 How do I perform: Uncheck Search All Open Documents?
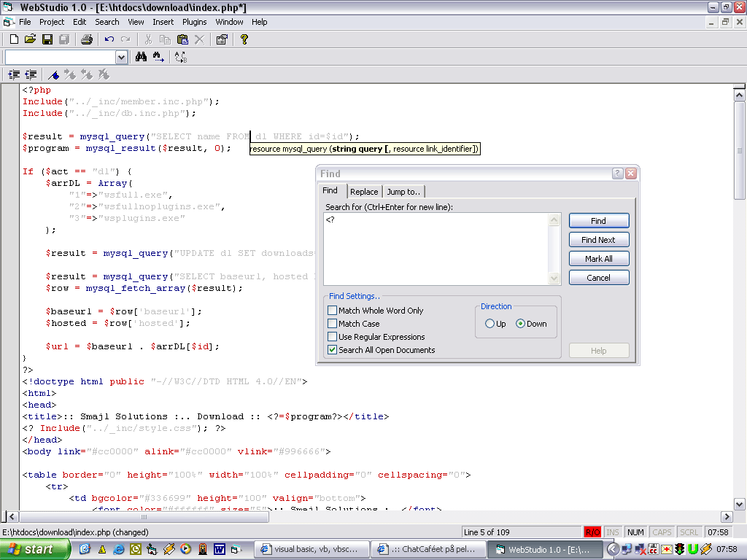[x=333, y=350]
